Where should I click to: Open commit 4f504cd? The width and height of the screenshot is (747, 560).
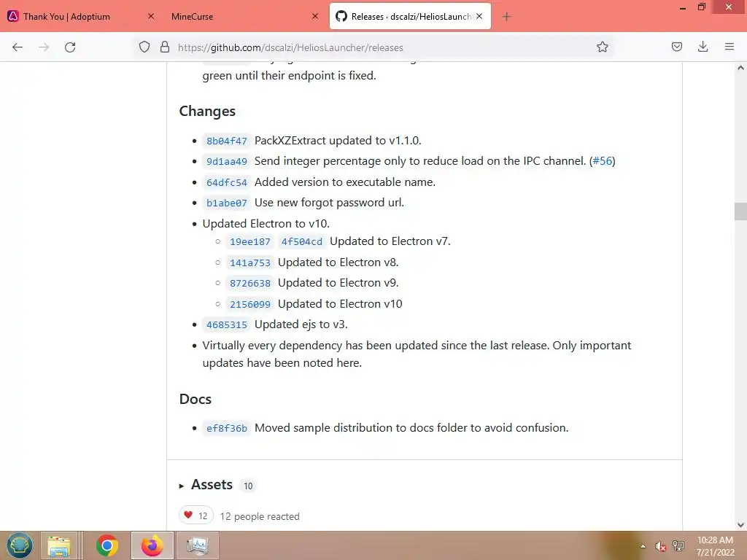tap(301, 242)
